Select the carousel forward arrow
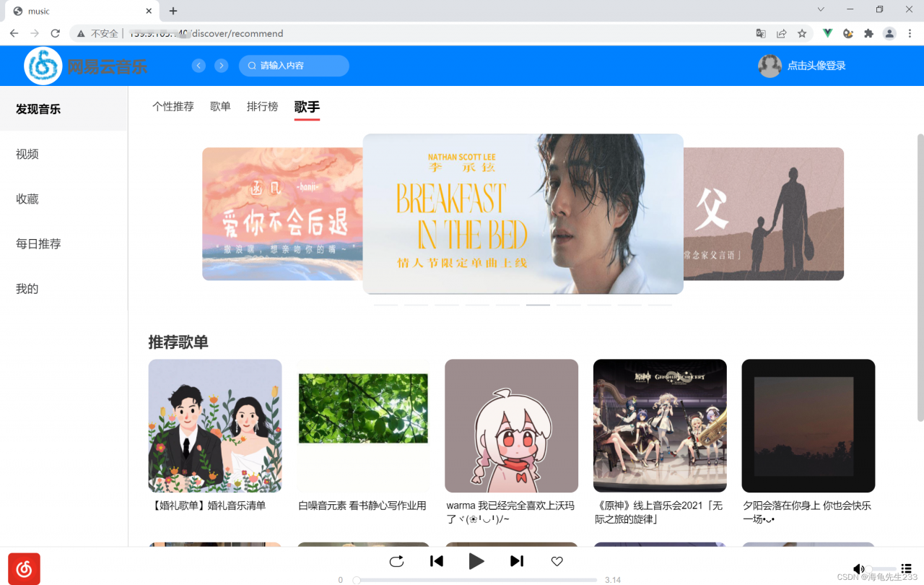Viewport: 924px width, 585px height. (x=221, y=65)
